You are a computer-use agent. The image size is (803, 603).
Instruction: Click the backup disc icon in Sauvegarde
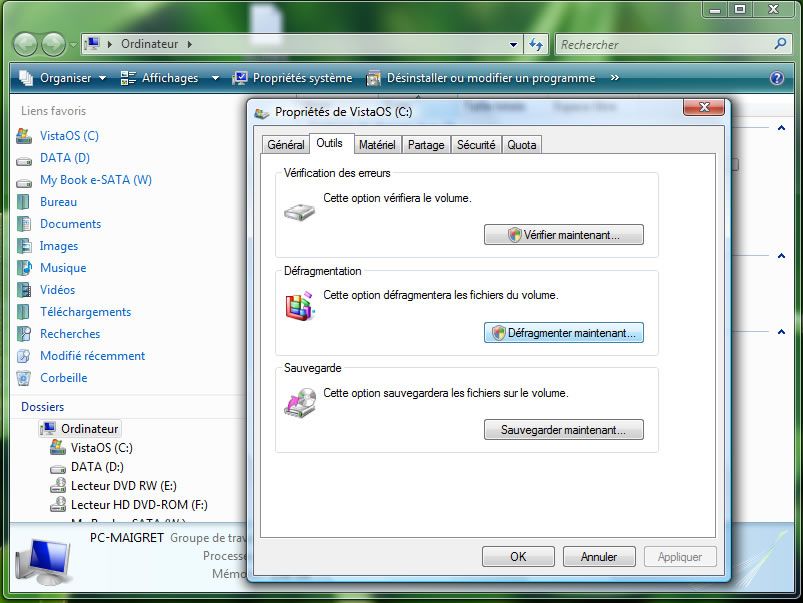click(301, 403)
